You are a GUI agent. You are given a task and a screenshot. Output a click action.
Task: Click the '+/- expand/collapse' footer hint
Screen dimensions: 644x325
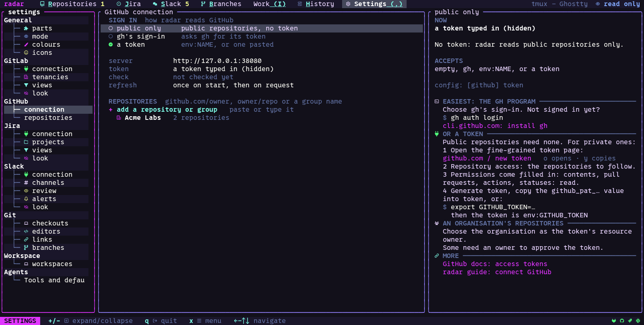point(90,321)
